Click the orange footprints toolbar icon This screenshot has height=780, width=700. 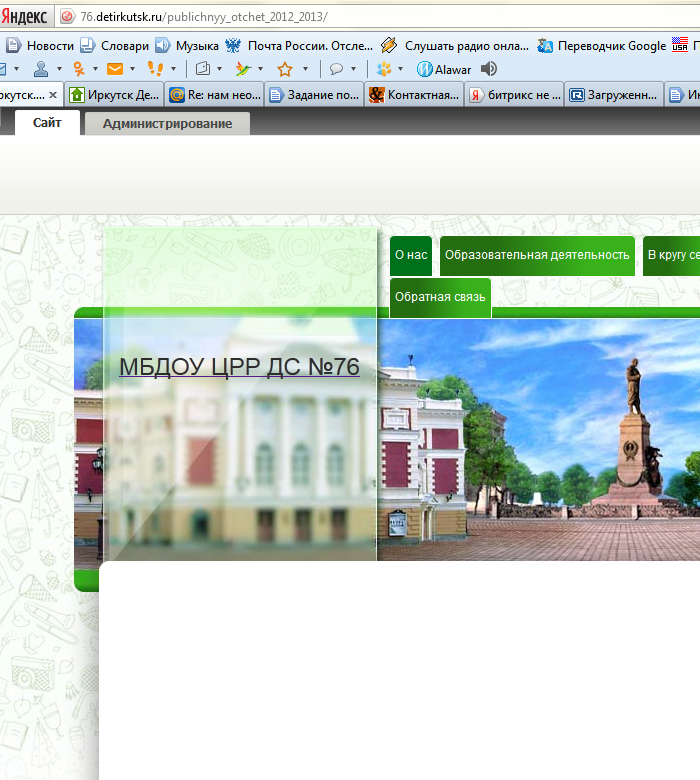click(x=155, y=69)
